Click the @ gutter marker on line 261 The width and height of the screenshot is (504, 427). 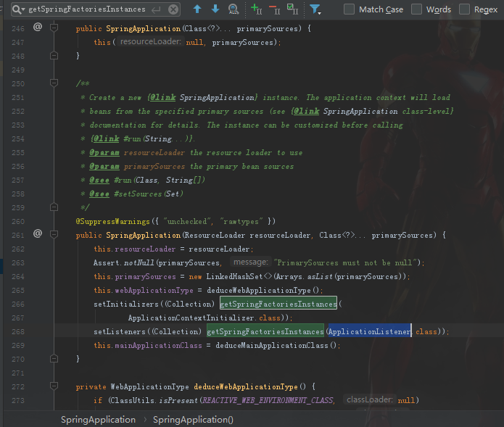click(x=38, y=234)
